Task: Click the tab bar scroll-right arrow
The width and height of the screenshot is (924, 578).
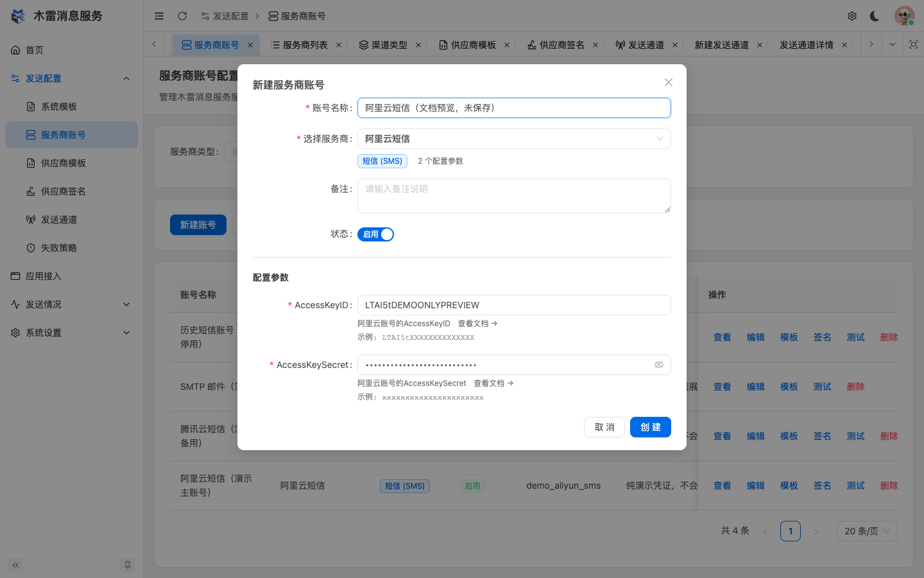Action: point(871,44)
